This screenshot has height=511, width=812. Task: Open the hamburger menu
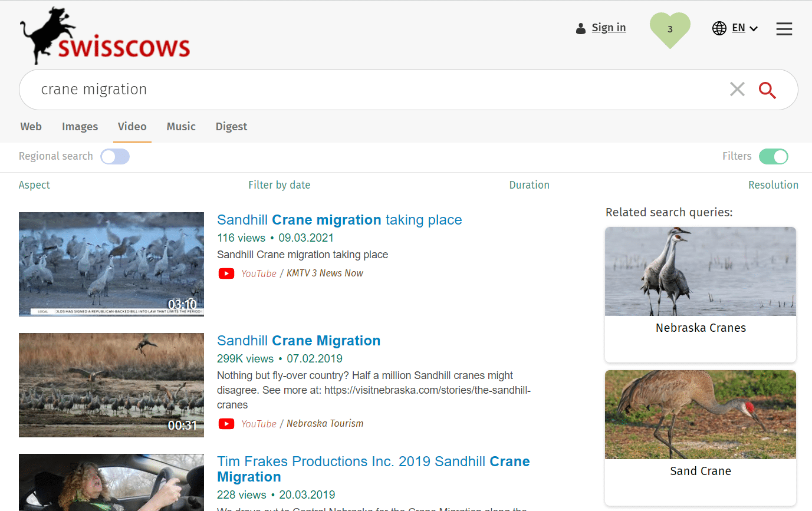[x=784, y=28]
